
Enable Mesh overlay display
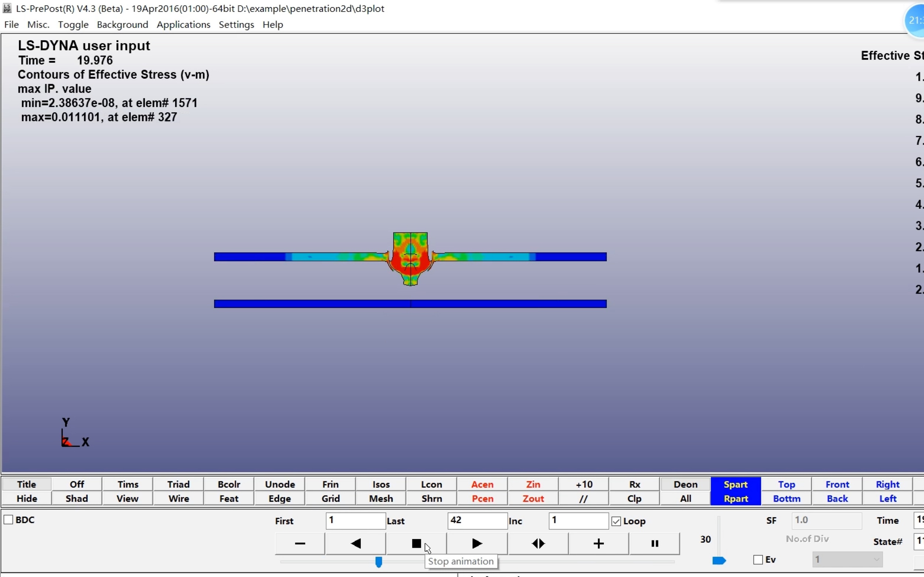[x=380, y=498]
